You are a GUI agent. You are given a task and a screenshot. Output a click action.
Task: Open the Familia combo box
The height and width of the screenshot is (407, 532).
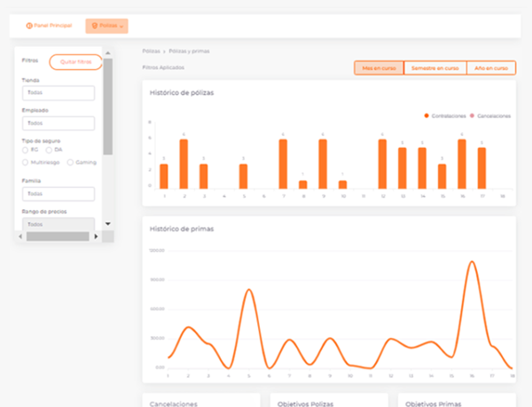pos(59,194)
